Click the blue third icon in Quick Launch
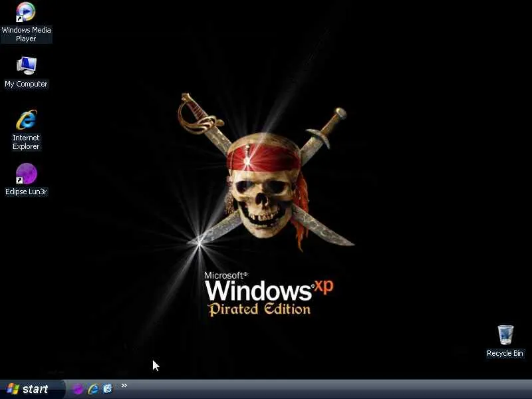 coord(108,388)
